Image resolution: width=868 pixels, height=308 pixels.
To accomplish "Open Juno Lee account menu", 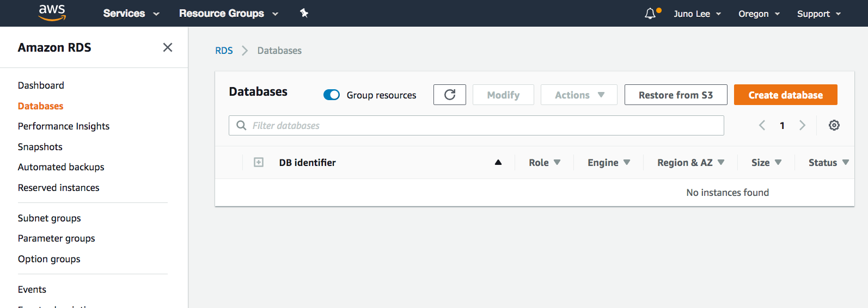I will click(698, 14).
